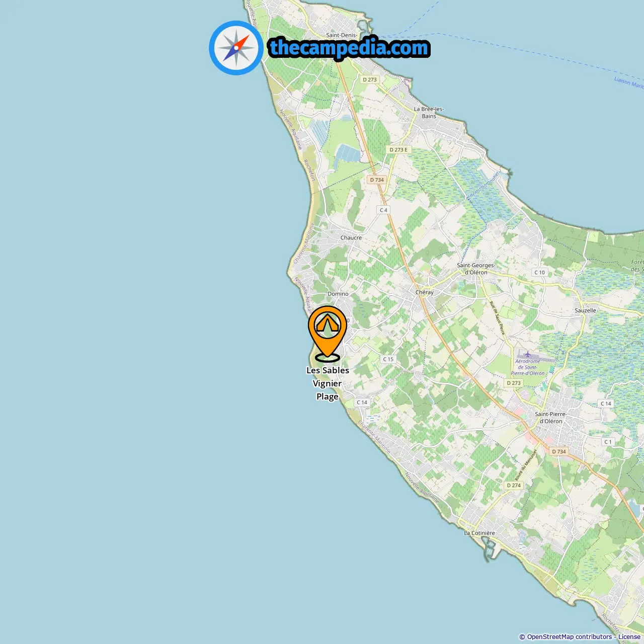Click the La Brée-les-Bains town label
Screen dimensions: 644x644
pos(429,112)
